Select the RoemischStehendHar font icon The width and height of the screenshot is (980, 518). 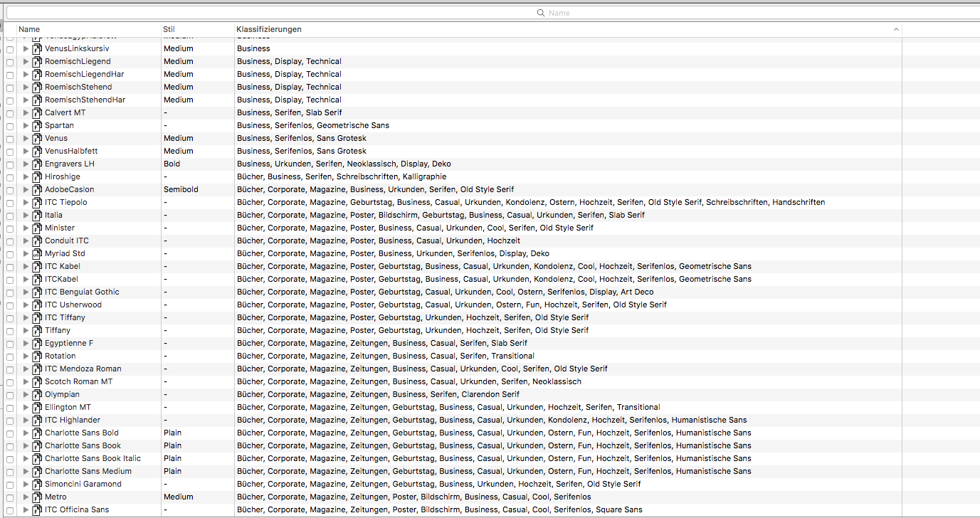37,100
